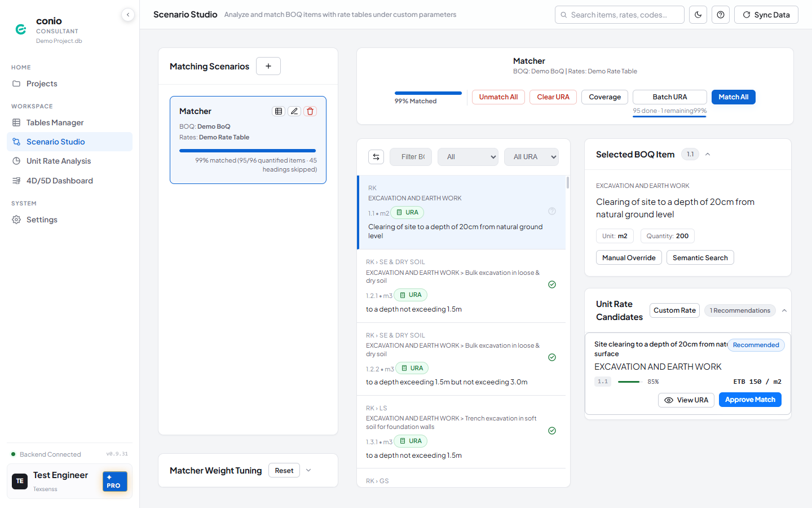Focus the Filter BOQ input field
812x508 pixels.
411,157
